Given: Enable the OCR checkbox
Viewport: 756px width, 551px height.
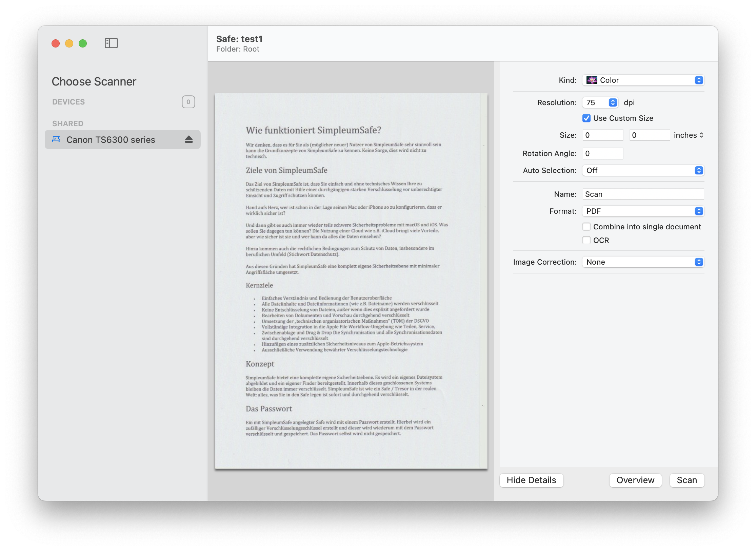Looking at the screenshot, I should pyautogui.click(x=586, y=240).
